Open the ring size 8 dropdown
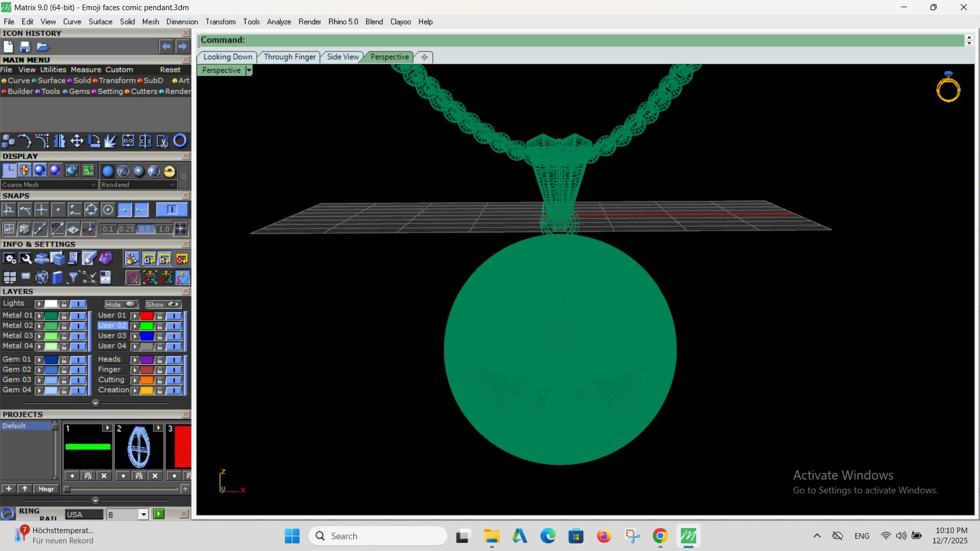This screenshot has height=551, width=980. click(143, 514)
